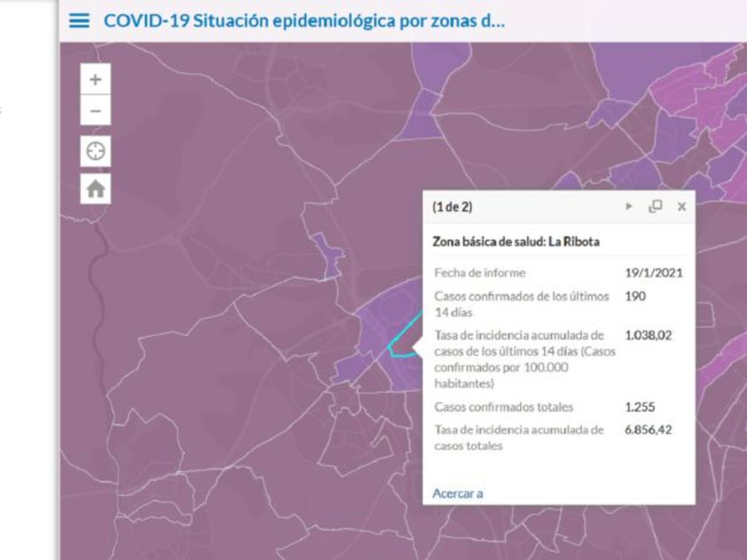The width and height of the screenshot is (747, 560).
Task: Click the COVID-19 Situación epidemiológica title
Action: pyautogui.click(x=304, y=21)
